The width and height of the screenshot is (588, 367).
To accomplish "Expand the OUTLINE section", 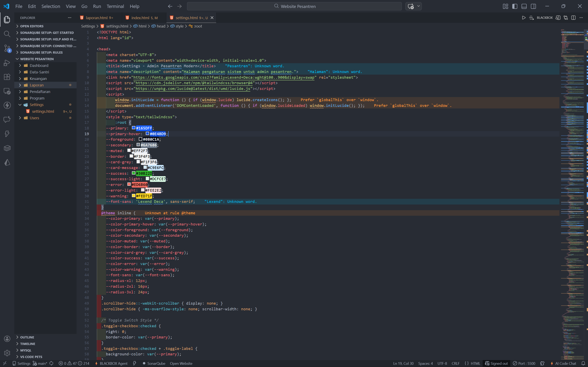I will point(27,337).
